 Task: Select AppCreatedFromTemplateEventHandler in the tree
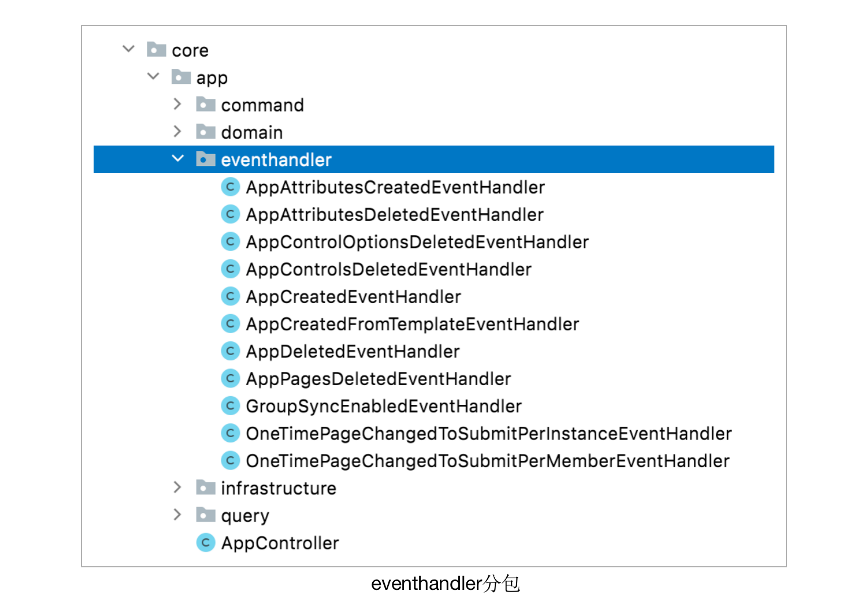(412, 324)
